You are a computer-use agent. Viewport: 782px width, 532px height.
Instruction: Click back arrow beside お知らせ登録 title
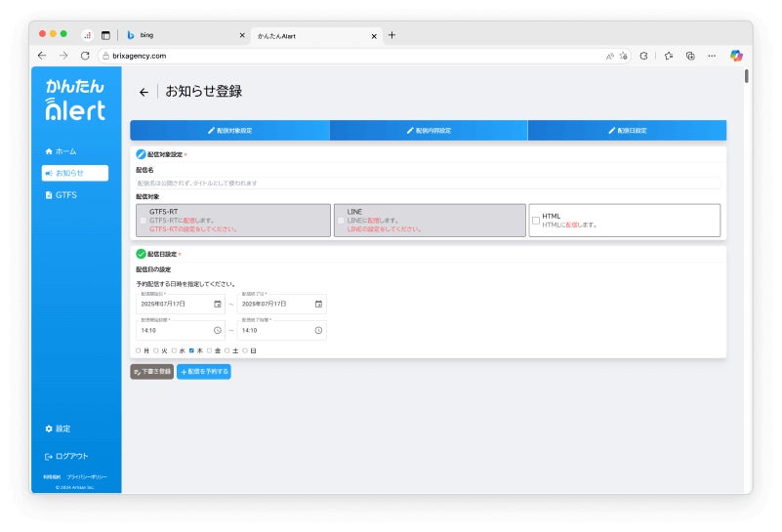(144, 92)
